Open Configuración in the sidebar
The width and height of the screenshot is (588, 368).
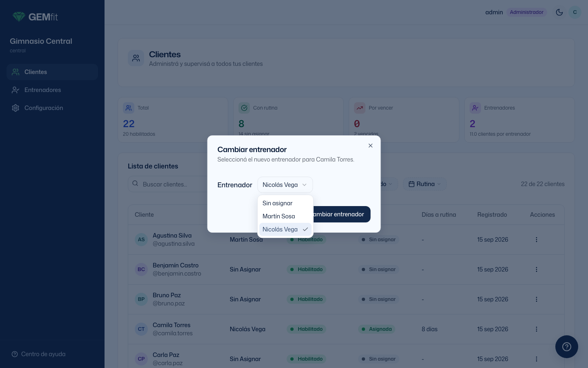(x=52, y=108)
